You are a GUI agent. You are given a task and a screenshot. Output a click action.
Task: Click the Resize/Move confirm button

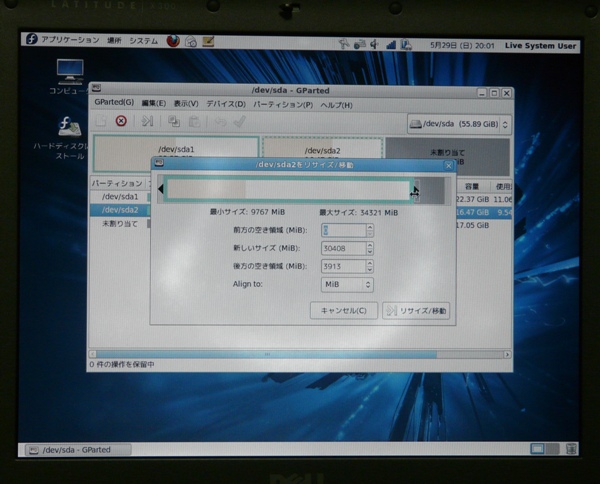click(x=416, y=311)
